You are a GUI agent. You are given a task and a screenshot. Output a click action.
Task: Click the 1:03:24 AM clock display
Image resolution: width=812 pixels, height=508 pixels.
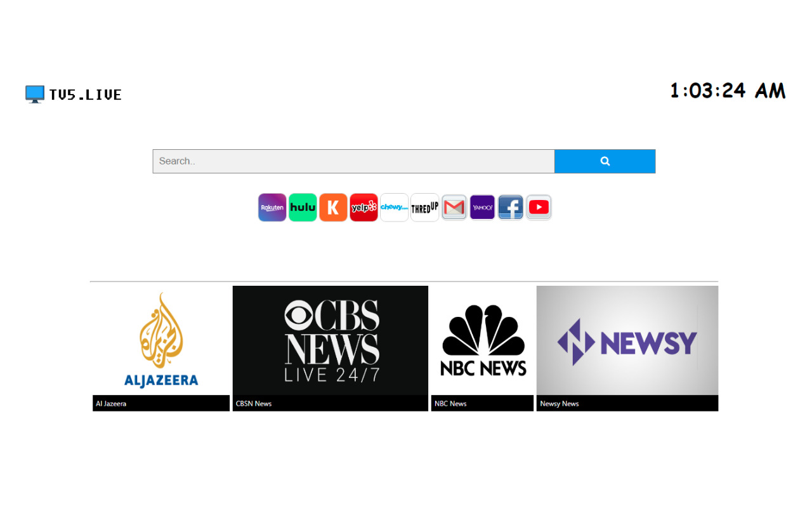click(x=728, y=91)
